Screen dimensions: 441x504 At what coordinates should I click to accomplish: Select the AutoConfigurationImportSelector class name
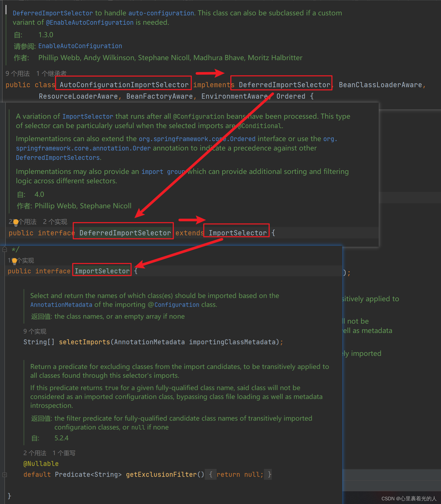[x=124, y=85]
